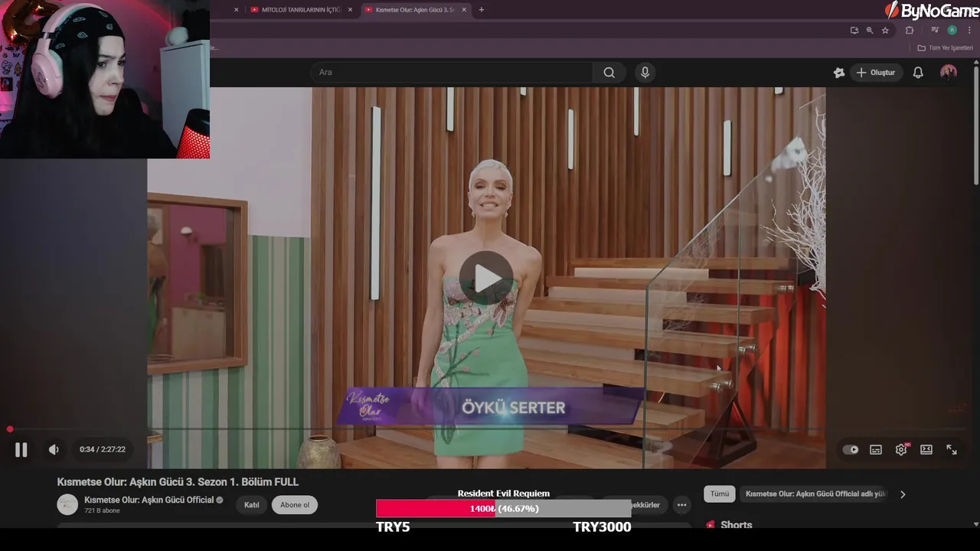
Task: Click the YouTube search field labeled Ara
Action: 452,73
